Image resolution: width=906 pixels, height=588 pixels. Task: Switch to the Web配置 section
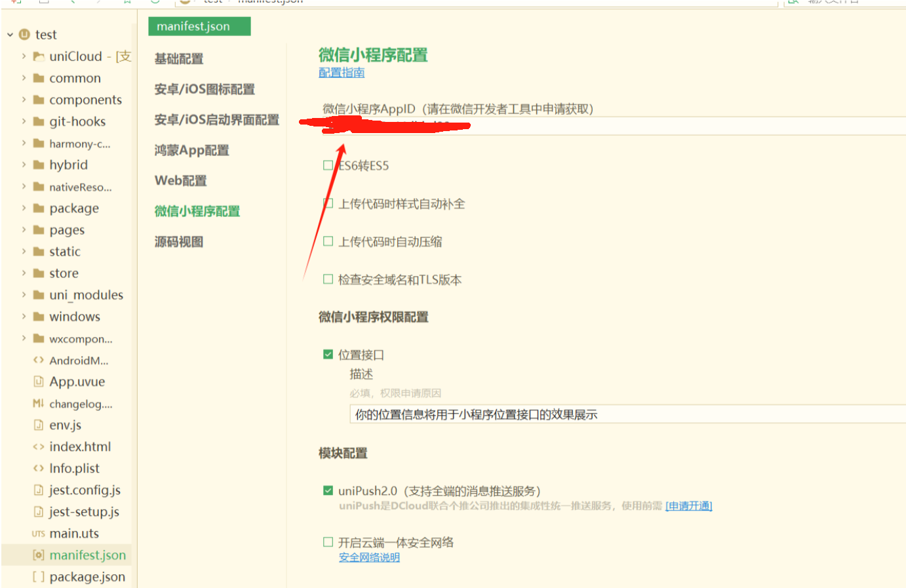tap(181, 180)
